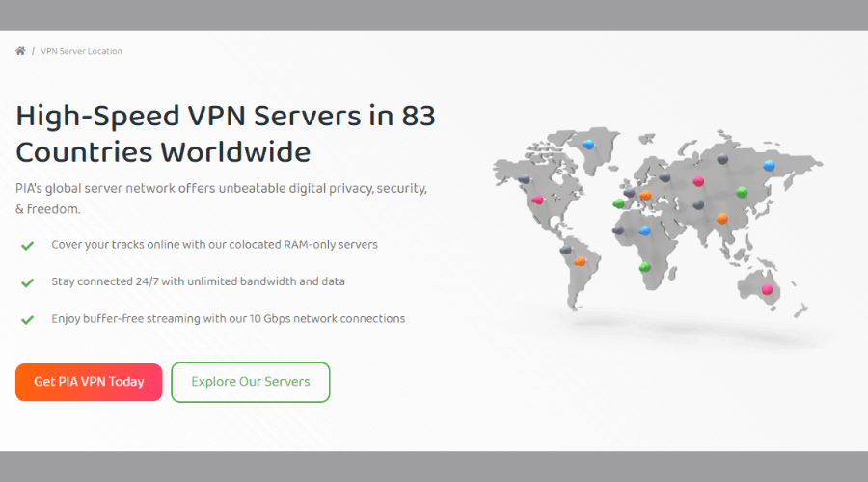Select the pink server pin on United States
The width and height of the screenshot is (868, 482).
537,200
